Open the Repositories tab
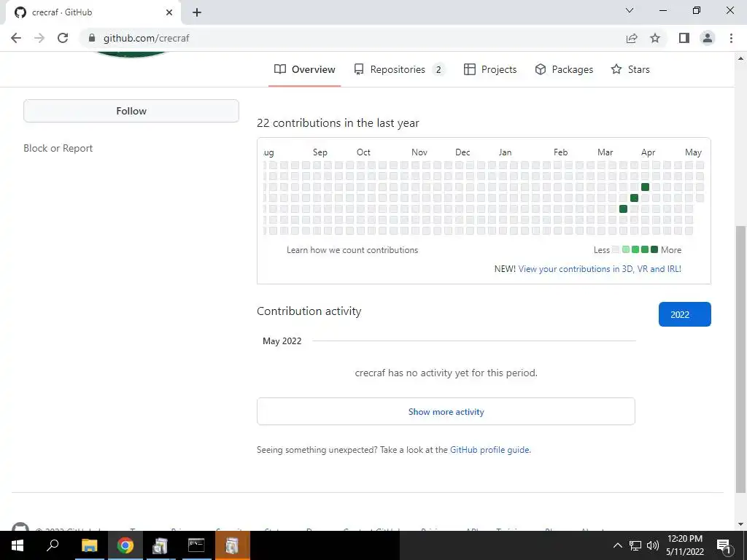The height and width of the screenshot is (560, 747). coord(399,69)
